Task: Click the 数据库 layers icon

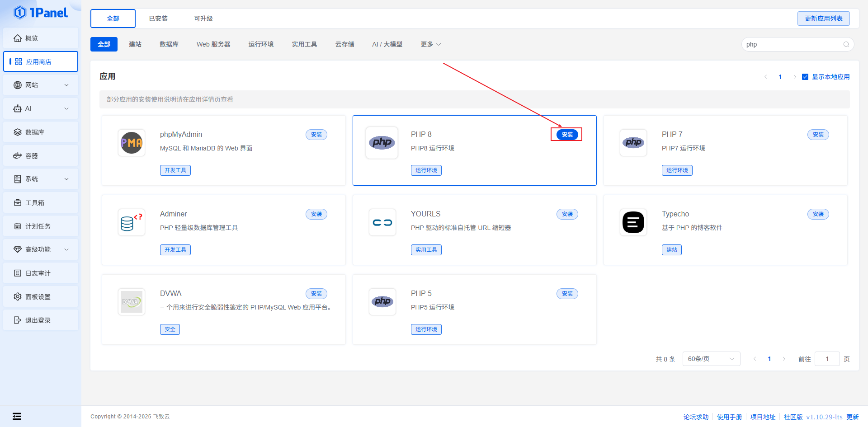Action: point(18,132)
